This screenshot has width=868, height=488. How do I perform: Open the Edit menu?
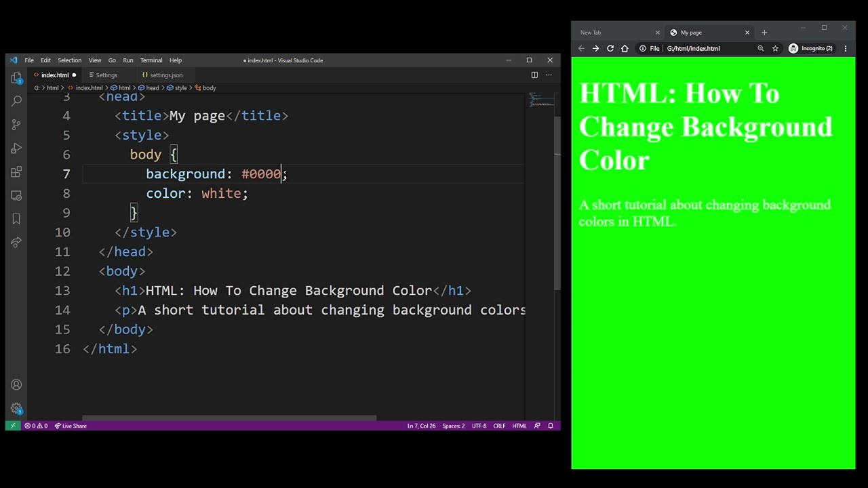coord(45,60)
